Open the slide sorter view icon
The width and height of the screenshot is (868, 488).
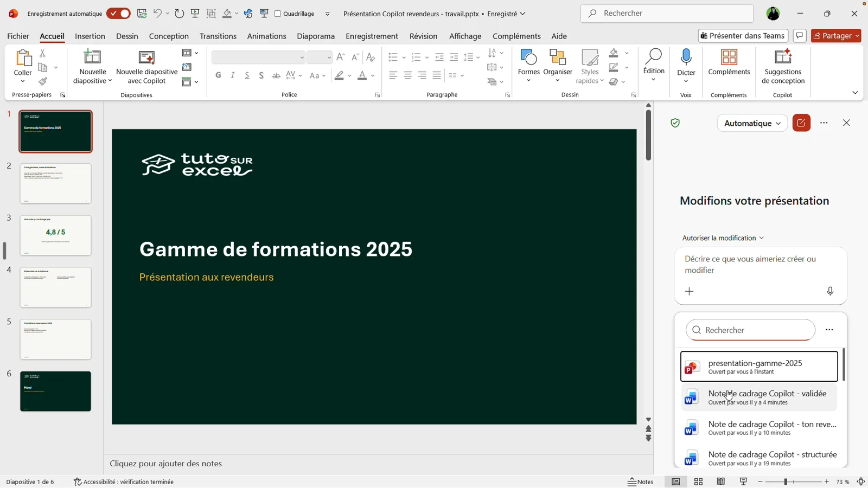click(x=698, y=481)
